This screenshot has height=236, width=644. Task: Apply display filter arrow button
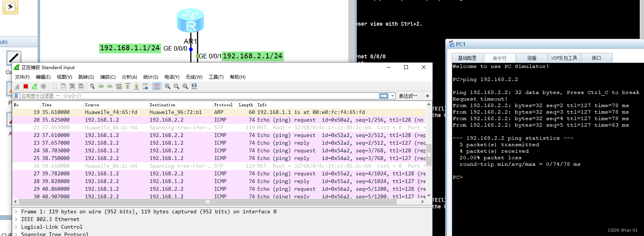(x=384, y=96)
